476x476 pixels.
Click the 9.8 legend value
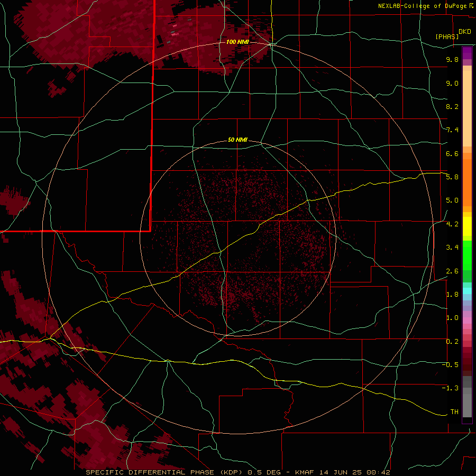(452, 59)
